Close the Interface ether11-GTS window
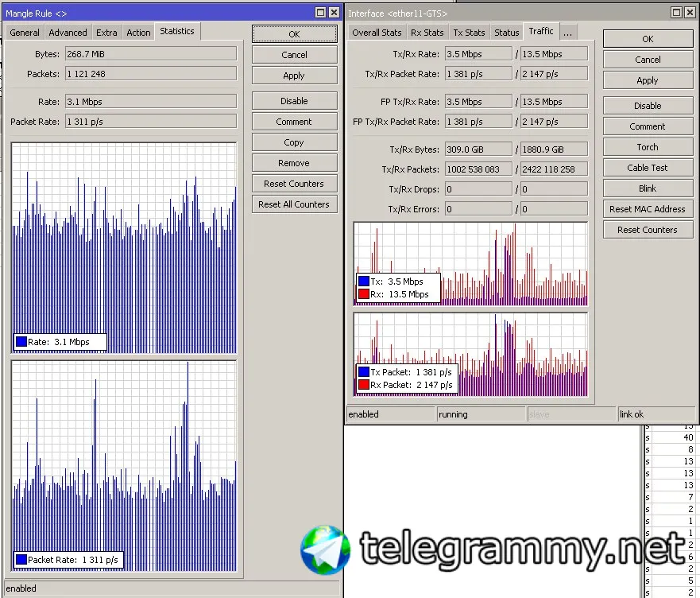The width and height of the screenshot is (700, 598). [x=690, y=13]
